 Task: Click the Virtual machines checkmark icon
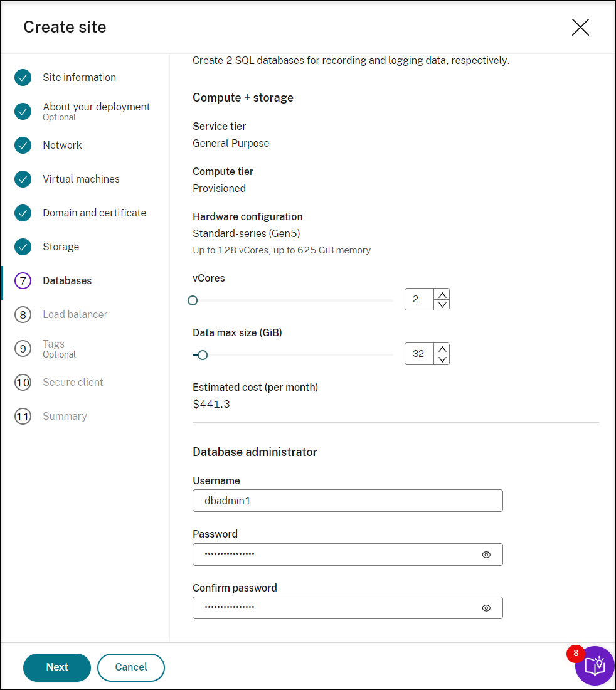(x=23, y=179)
